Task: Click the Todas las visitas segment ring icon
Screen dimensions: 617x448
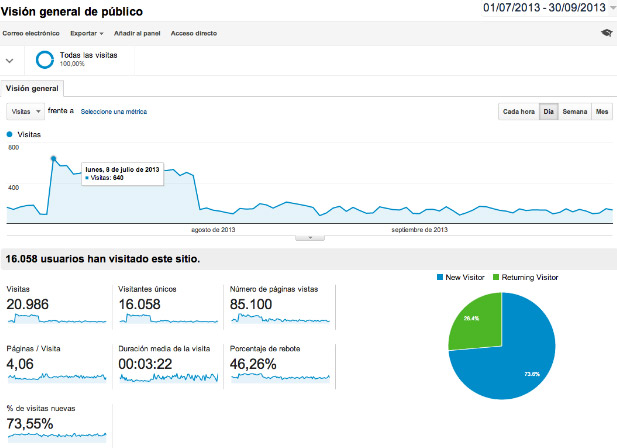Action: pyautogui.click(x=44, y=60)
